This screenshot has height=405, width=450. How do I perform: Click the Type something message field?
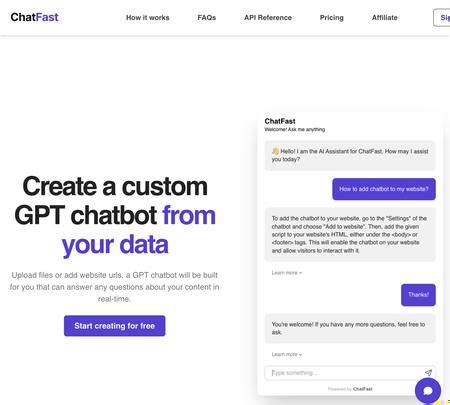tap(343, 373)
